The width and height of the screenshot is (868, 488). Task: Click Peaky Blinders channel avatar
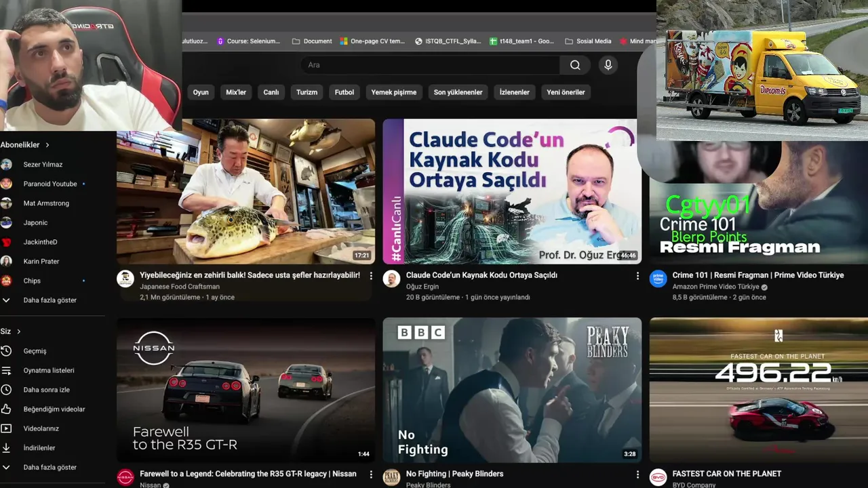pyautogui.click(x=392, y=477)
